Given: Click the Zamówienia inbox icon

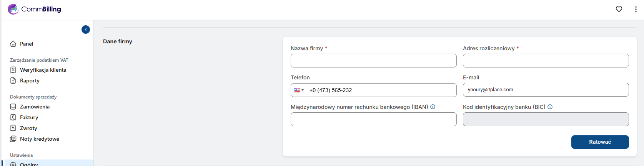Looking at the screenshot, I should click(13, 107).
